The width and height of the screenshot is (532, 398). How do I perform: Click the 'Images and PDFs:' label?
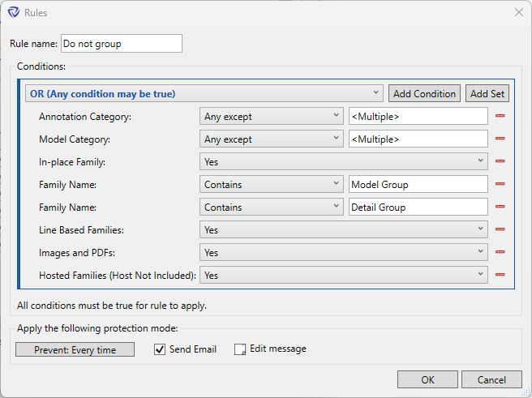(x=77, y=253)
